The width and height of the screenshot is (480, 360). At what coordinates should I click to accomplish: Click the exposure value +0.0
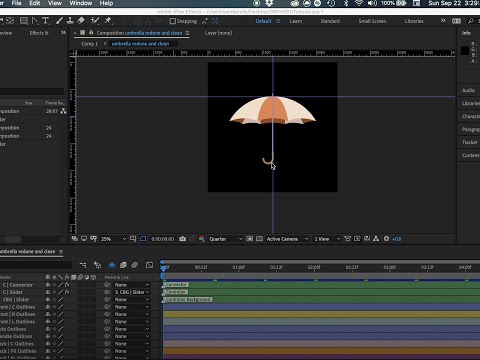pyautogui.click(x=397, y=239)
